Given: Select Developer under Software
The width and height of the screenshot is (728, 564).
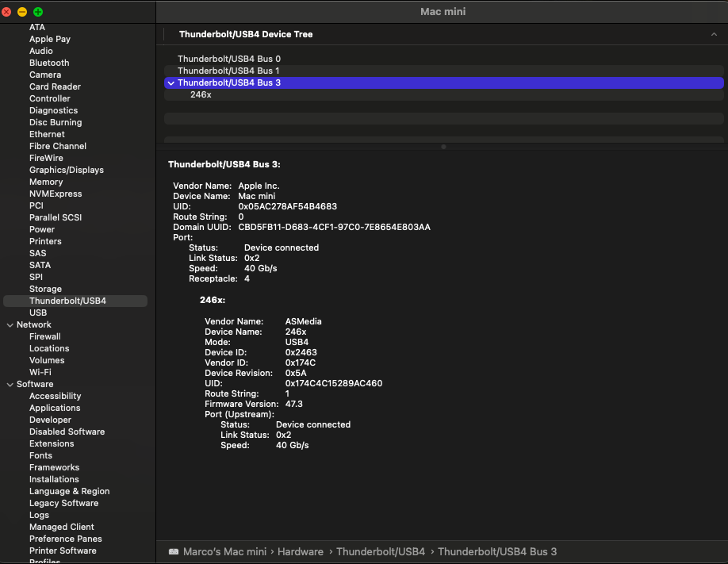Looking at the screenshot, I should (x=50, y=420).
